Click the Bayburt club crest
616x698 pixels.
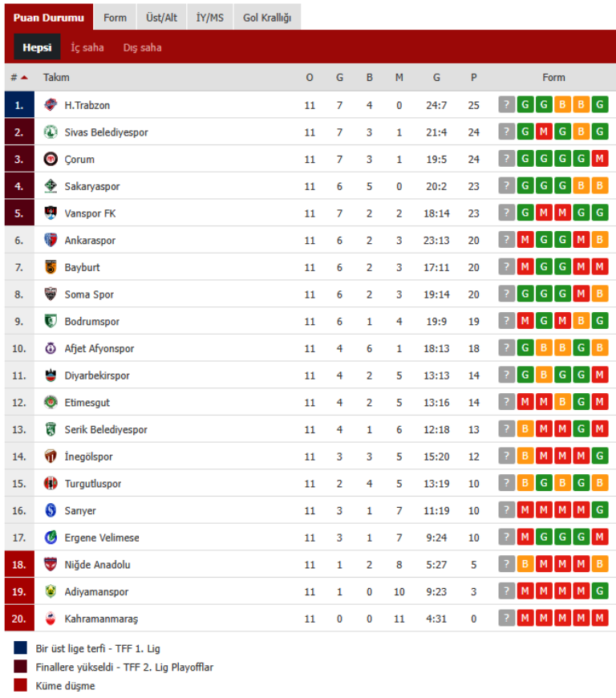tap(51, 267)
